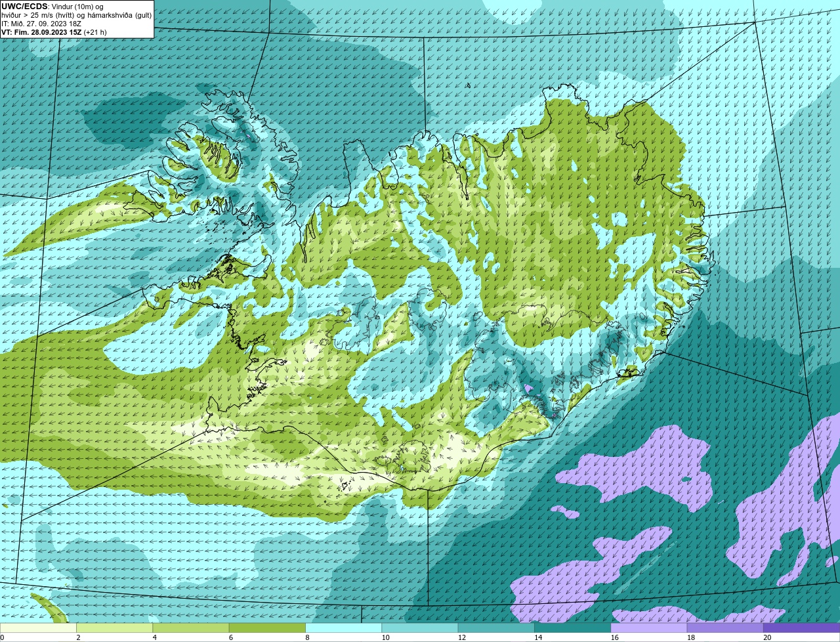This screenshot has height=642, width=840.
Task: Click the legend label '0'
Action: coord(3,637)
